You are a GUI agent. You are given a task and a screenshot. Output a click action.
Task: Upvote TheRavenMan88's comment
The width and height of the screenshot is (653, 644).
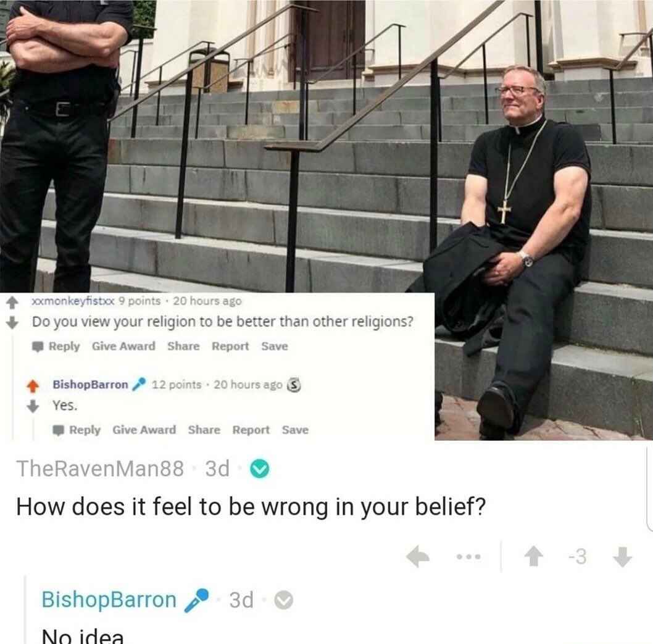533,556
